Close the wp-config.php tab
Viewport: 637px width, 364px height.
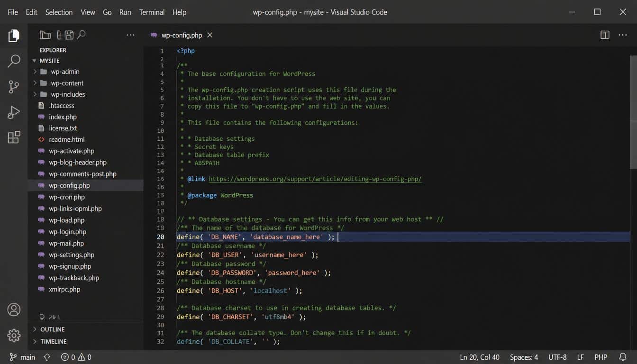click(x=209, y=35)
